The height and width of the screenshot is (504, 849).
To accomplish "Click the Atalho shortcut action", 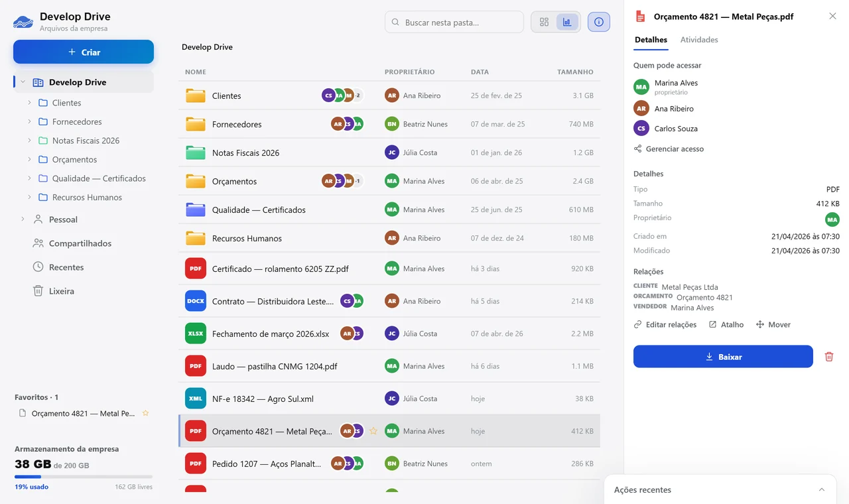I will [x=726, y=324].
